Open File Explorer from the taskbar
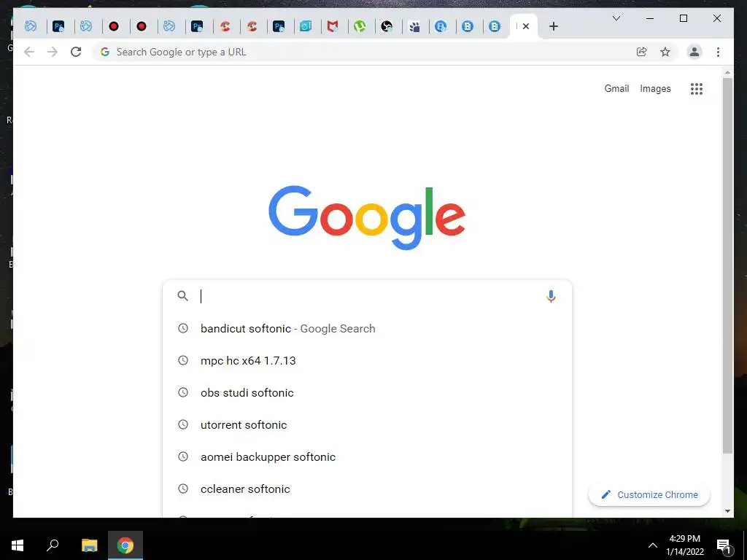This screenshot has width=747, height=560. [89, 545]
